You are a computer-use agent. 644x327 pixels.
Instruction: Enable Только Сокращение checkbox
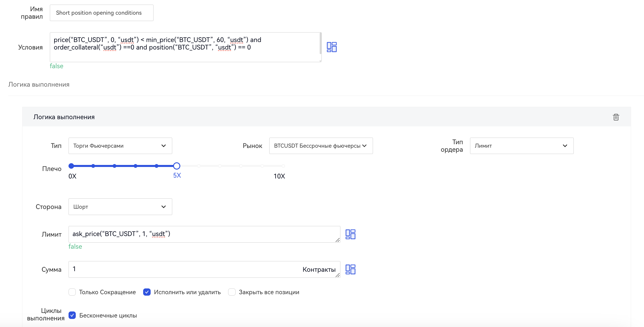tap(72, 292)
